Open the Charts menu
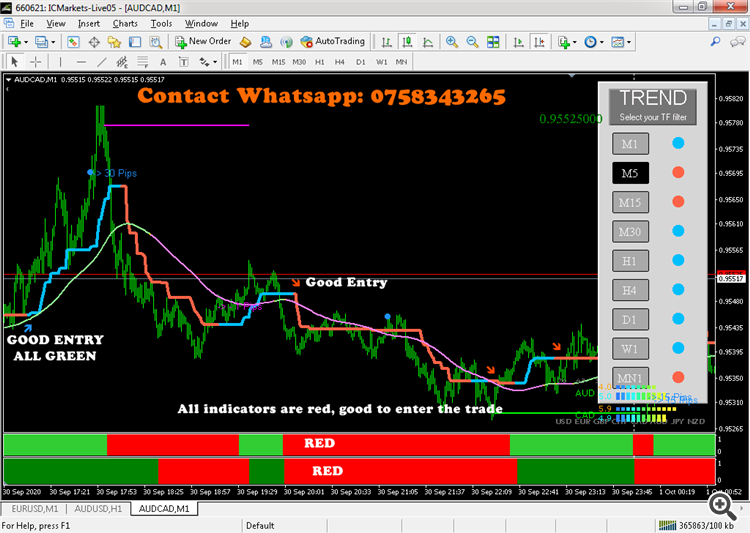 click(x=125, y=23)
